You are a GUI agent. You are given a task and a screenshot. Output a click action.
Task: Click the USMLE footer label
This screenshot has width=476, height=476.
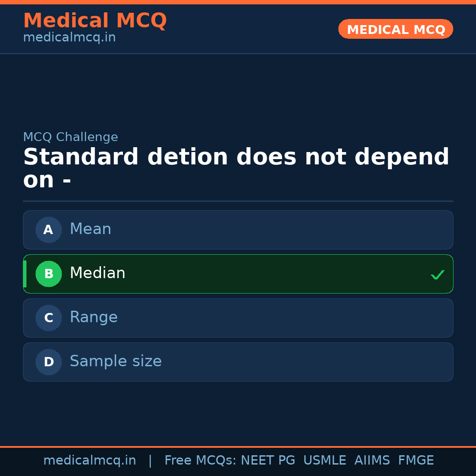tap(325, 460)
